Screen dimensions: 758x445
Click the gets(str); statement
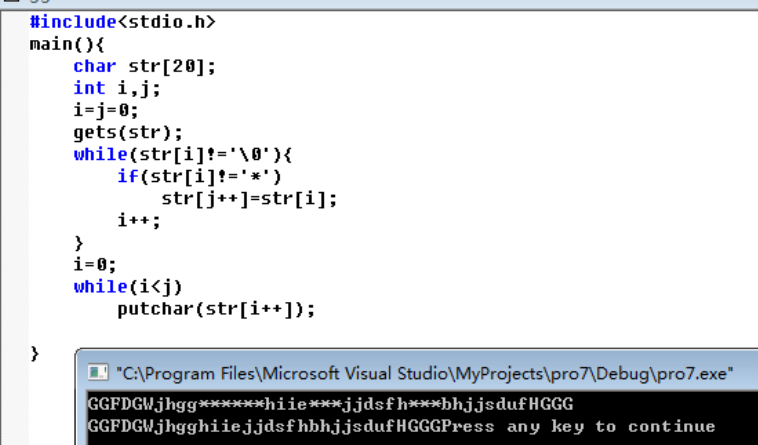click(x=128, y=132)
